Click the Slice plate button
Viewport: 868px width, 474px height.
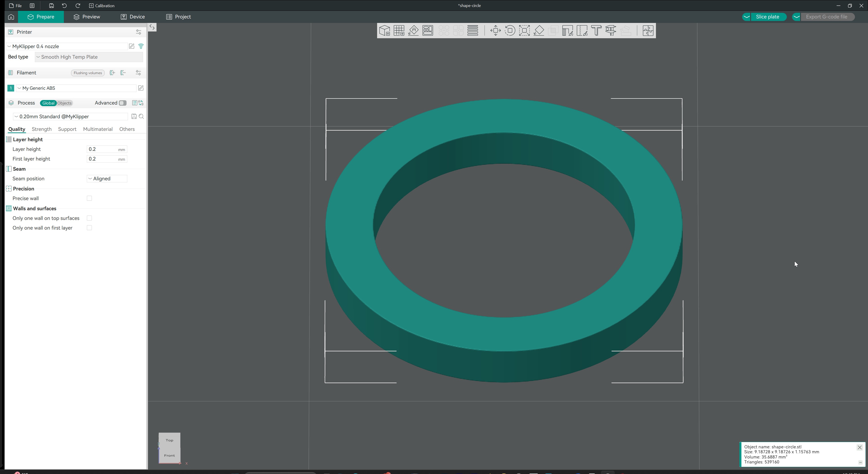[767, 17]
